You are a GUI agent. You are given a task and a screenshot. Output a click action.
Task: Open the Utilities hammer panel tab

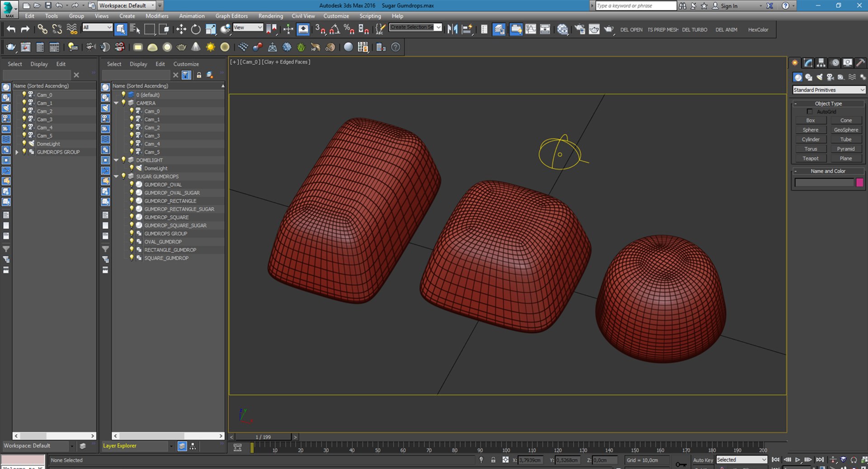[x=860, y=63]
